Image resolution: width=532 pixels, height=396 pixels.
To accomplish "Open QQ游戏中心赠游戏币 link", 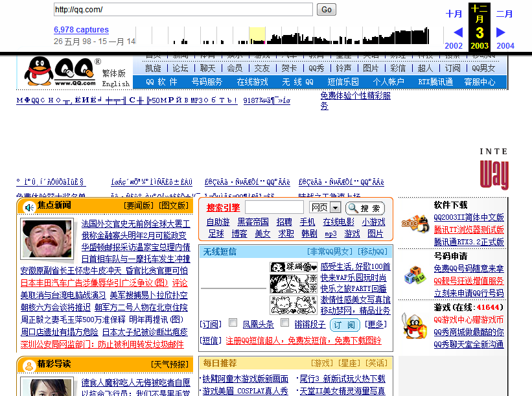I will point(468,320).
